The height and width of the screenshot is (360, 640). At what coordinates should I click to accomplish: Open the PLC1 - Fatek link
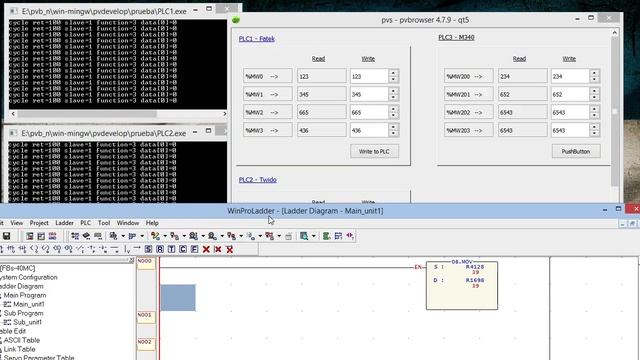tap(256, 39)
